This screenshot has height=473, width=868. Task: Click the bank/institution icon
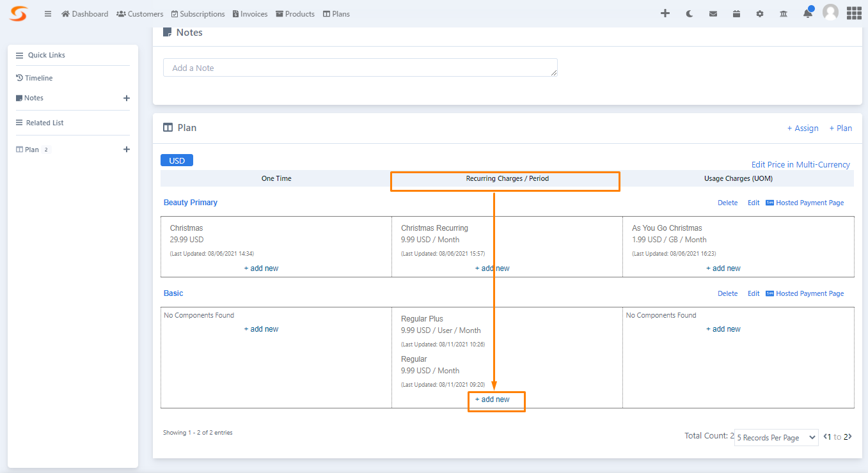(x=783, y=13)
